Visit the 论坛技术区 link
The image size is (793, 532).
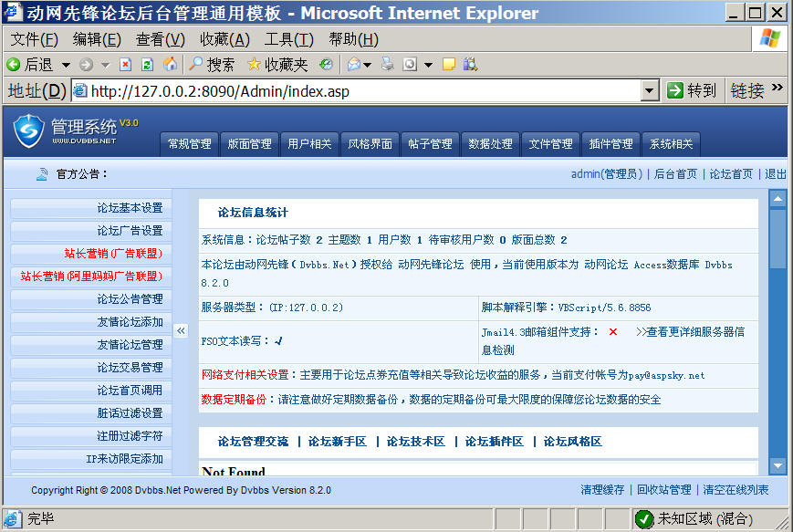[416, 442]
